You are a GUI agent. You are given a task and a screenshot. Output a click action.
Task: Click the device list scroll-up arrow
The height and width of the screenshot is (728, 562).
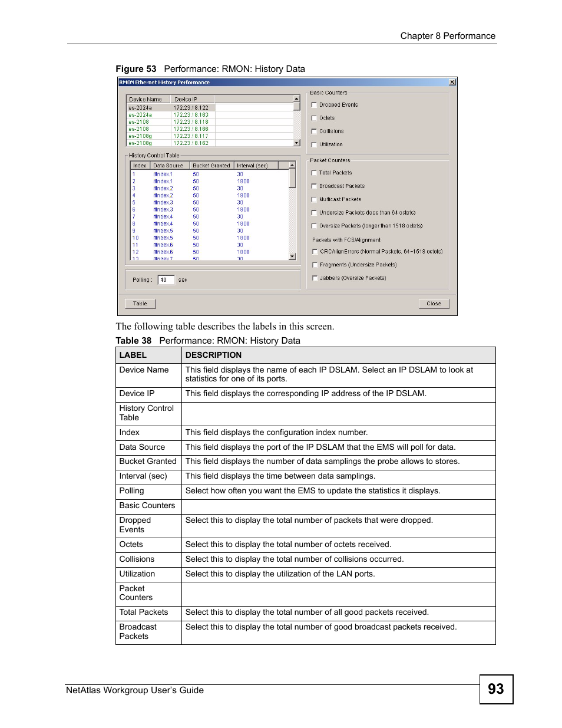(297, 99)
